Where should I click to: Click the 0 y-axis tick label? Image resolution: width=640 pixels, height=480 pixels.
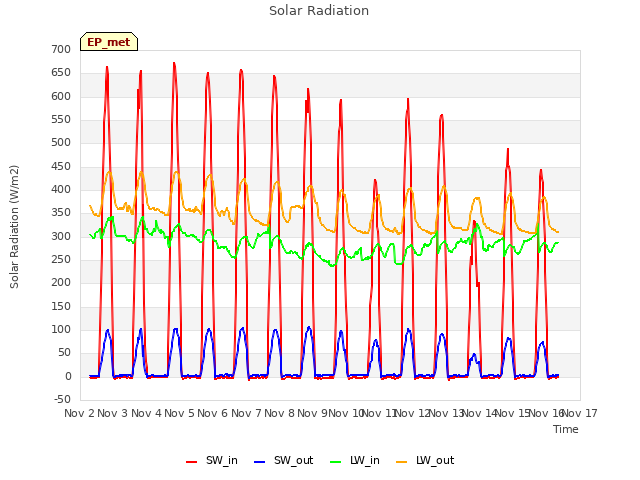(68, 376)
